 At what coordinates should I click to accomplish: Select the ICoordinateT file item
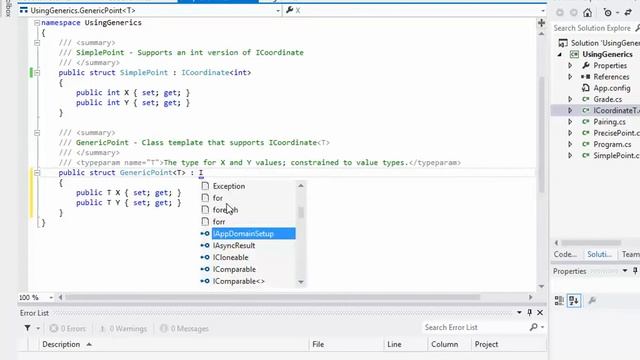pos(616,111)
